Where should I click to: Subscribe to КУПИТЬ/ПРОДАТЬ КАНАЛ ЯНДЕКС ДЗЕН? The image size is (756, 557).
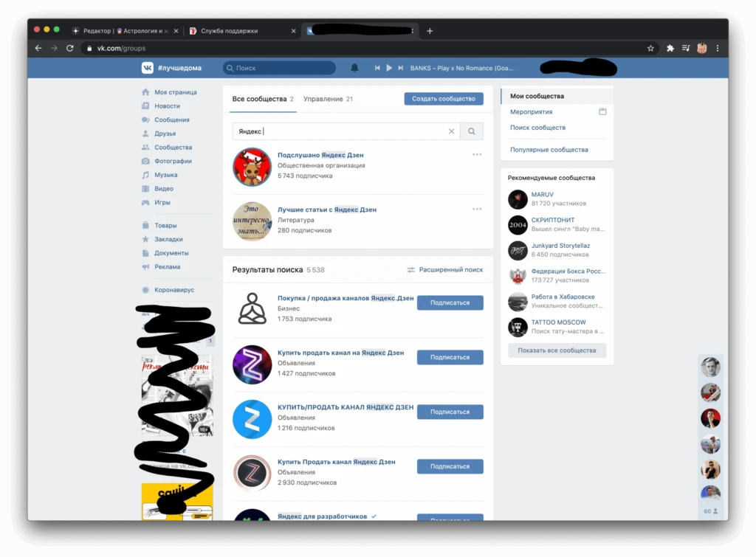[450, 412]
